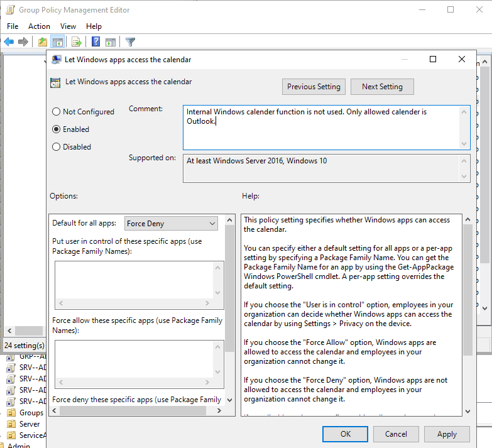
Task: Click the Group Policy Management Editor scroll icon
Action: click(11, 9)
